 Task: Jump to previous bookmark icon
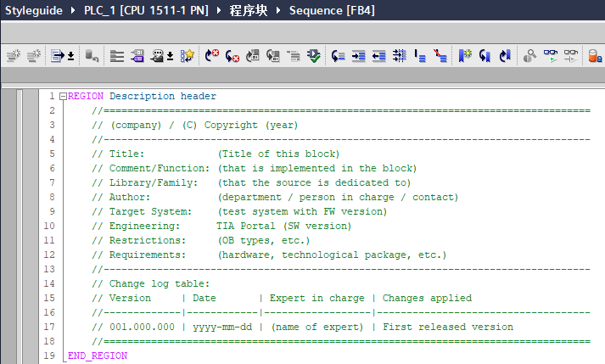pos(485,56)
